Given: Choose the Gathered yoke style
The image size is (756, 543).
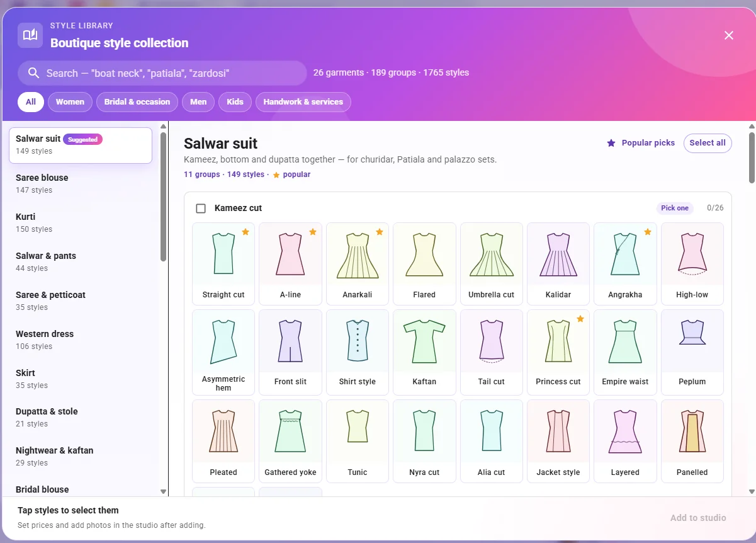Looking at the screenshot, I should 290,441.
